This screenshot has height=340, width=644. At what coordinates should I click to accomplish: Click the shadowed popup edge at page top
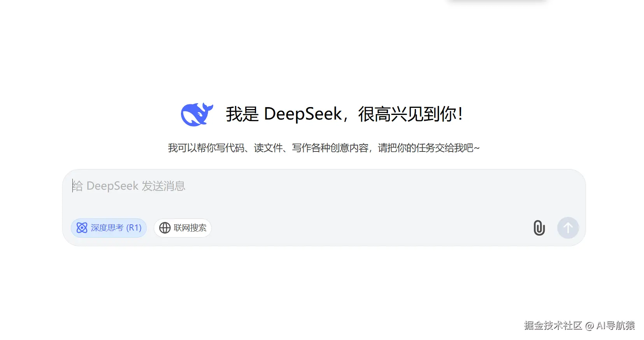click(498, 2)
